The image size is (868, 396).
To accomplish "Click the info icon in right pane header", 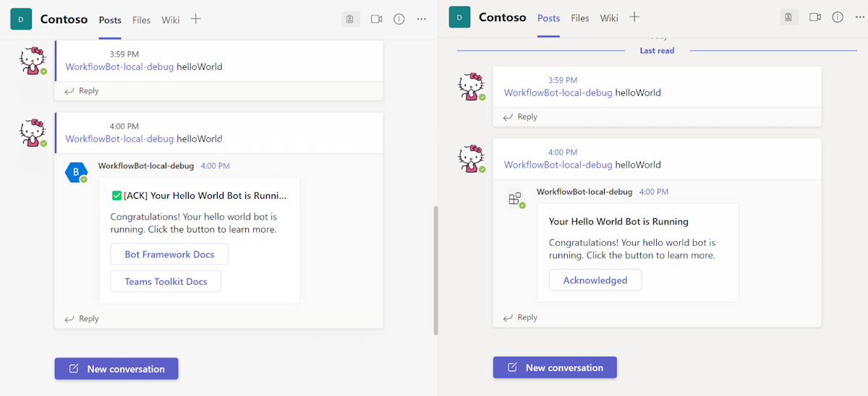I will (x=838, y=17).
